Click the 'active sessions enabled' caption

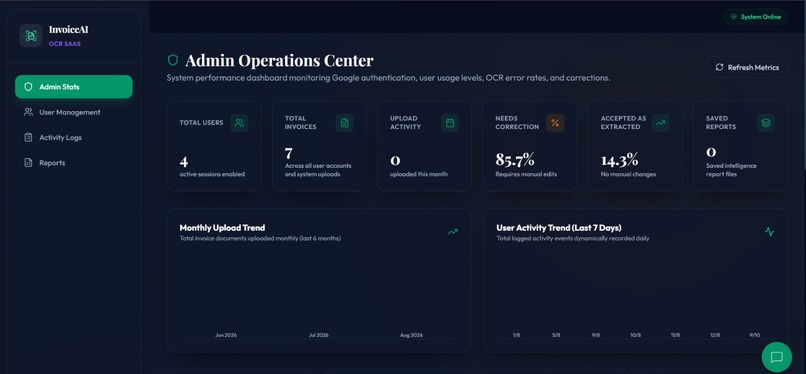(x=212, y=174)
